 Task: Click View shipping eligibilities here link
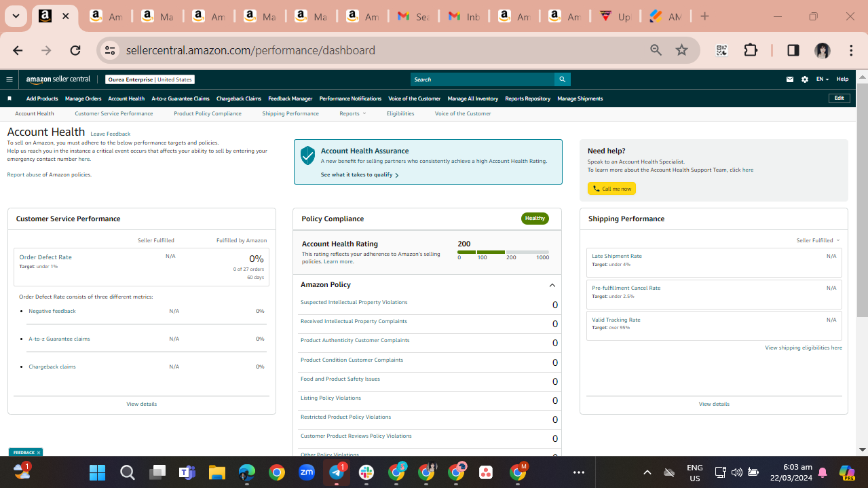point(804,348)
